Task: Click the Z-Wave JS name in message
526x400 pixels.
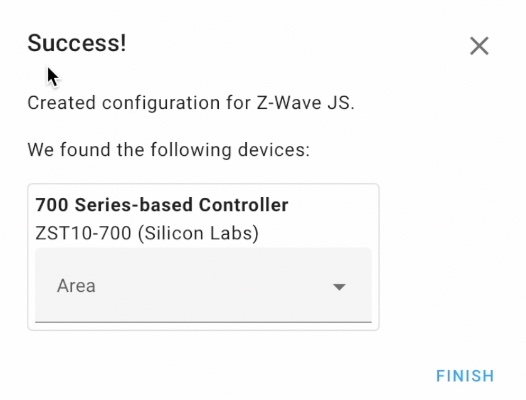Action: (305, 103)
